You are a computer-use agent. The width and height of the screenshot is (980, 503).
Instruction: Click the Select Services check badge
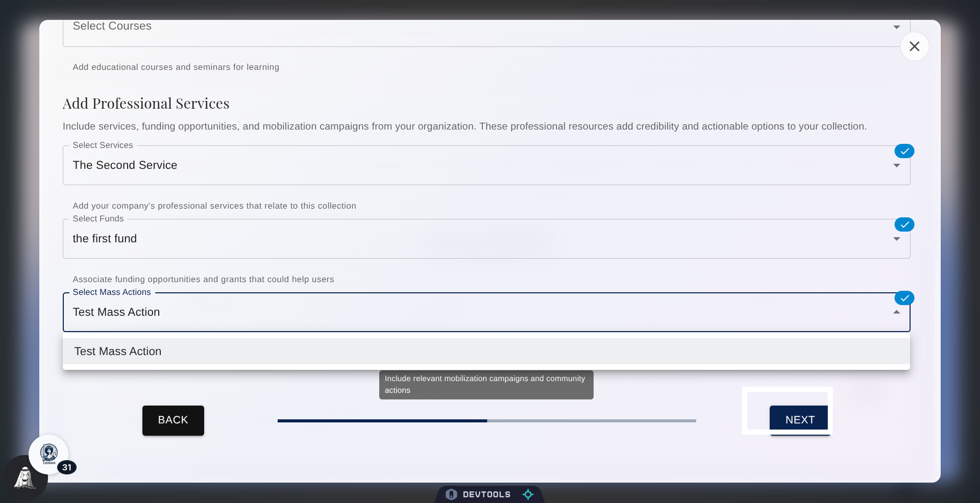click(x=904, y=151)
